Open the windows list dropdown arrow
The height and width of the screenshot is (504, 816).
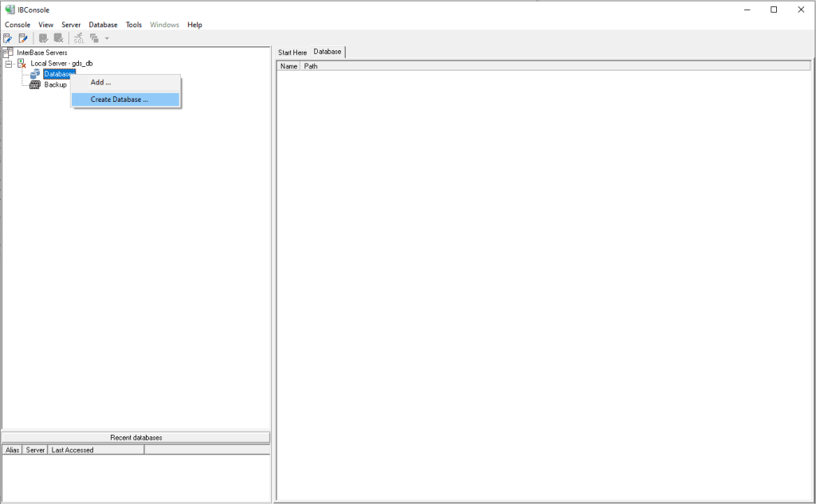[x=108, y=38]
